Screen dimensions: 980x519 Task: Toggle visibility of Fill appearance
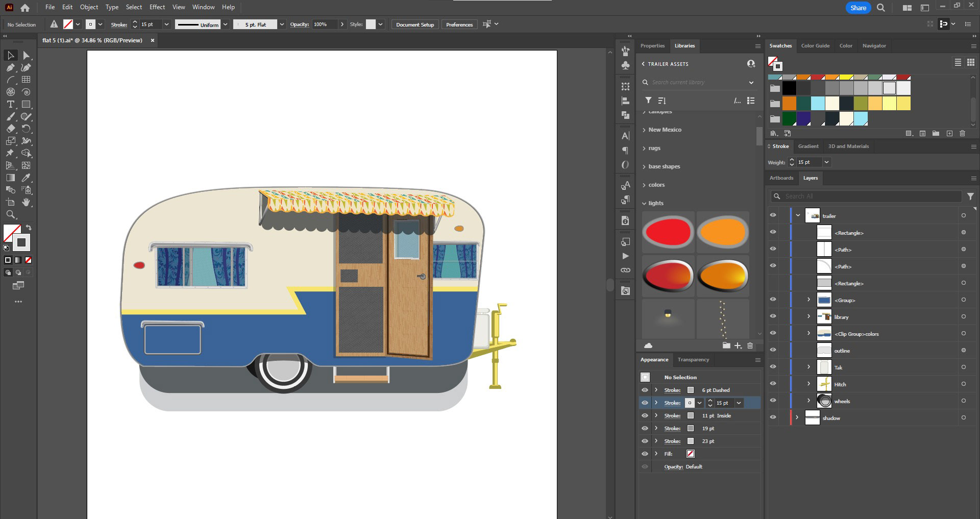tap(645, 454)
